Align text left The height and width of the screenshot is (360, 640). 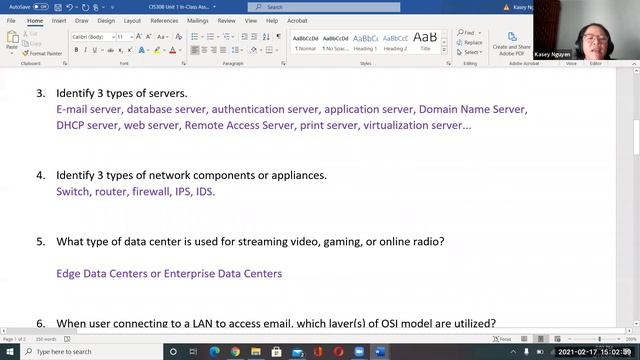[x=195, y=50]
